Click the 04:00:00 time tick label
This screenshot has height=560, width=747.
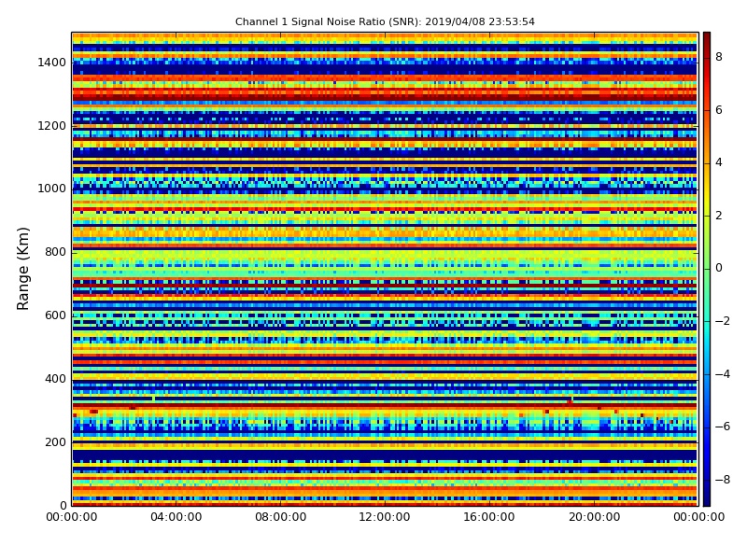pyautogui.click(x=176, y=517)
